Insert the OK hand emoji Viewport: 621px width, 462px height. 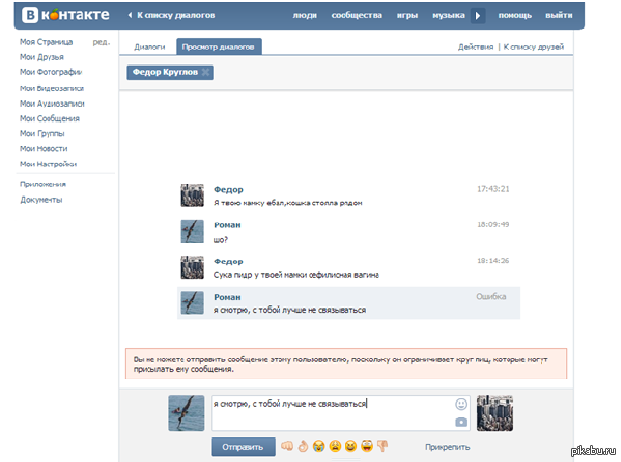(302, 446)
